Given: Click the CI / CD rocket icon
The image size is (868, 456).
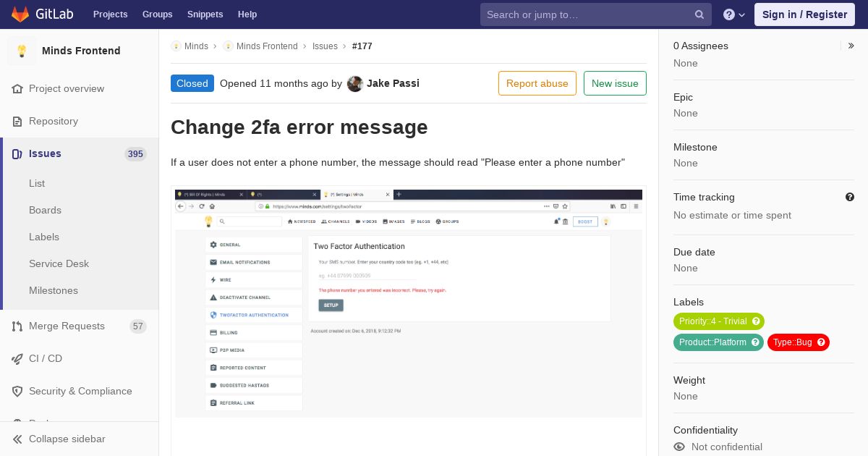Looking at the screenshot, I should tap(17, 358).
